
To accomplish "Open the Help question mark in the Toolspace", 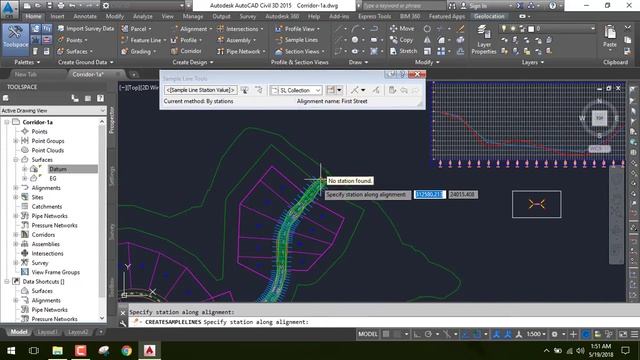I will pyautogui.click(x=100, y=98).
